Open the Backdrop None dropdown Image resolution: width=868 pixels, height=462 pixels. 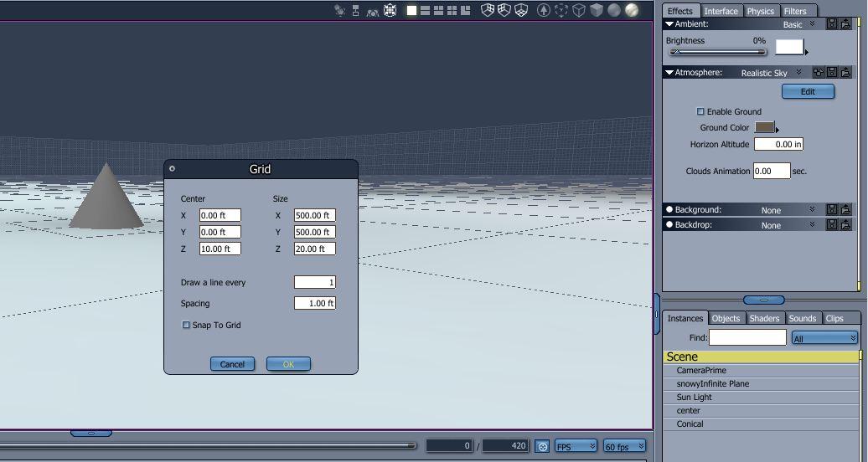tap(812, 224)
